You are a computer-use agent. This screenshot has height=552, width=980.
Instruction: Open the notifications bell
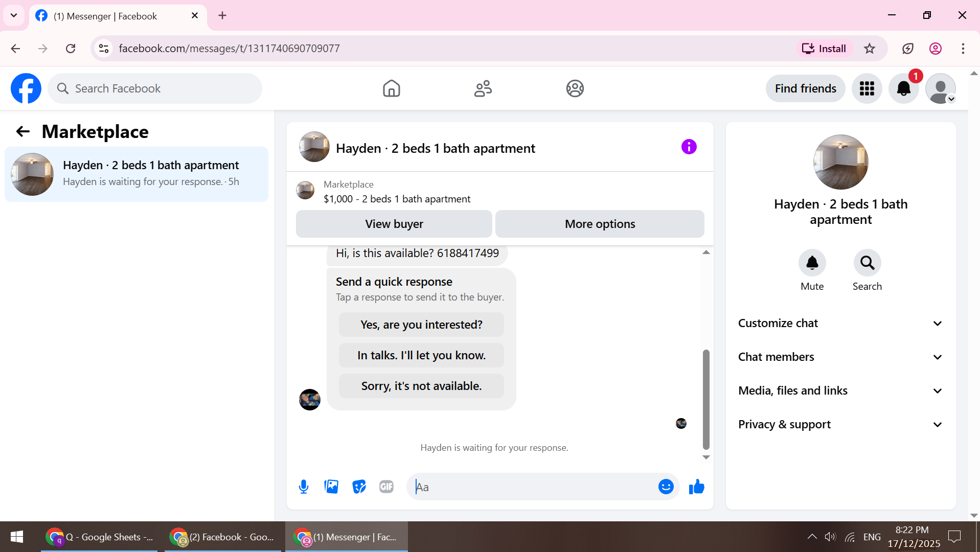[x=904, y=88]
